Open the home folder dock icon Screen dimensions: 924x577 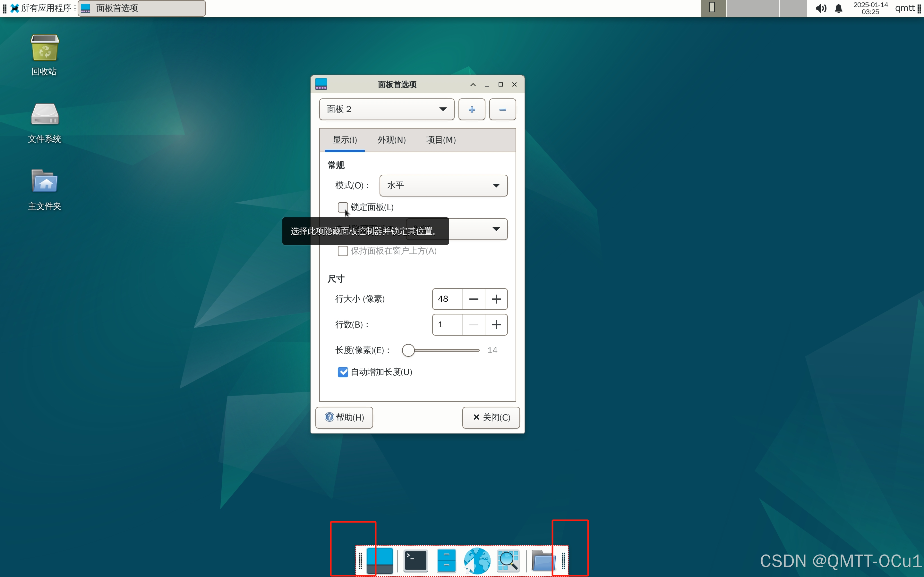[543, 561]
